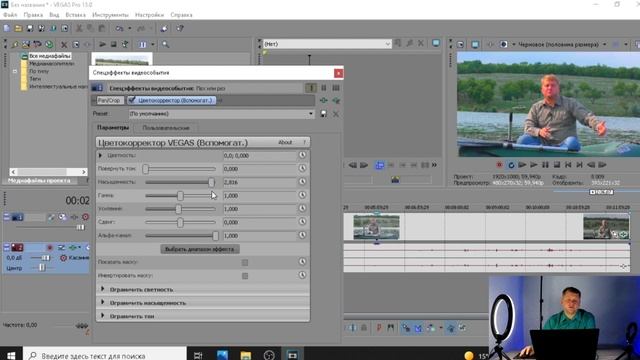The image size is (640, 360).
Task: Save the project using toolbar disk icon
Action: (30, 28)
